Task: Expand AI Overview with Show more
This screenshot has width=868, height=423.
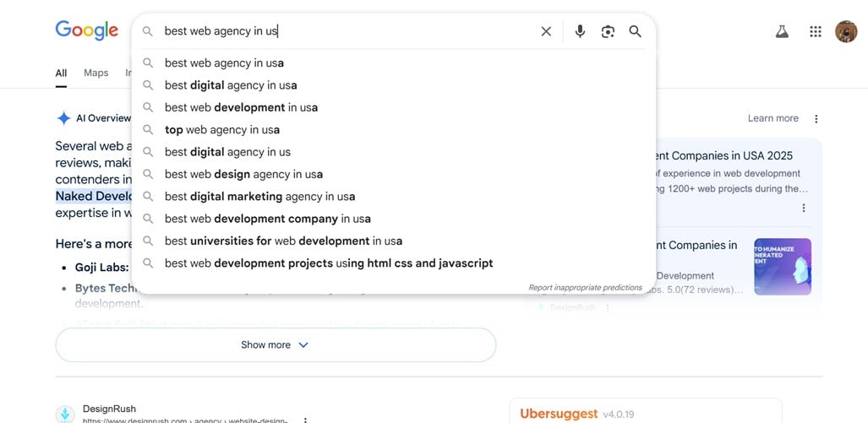Action: coord(276,345)
